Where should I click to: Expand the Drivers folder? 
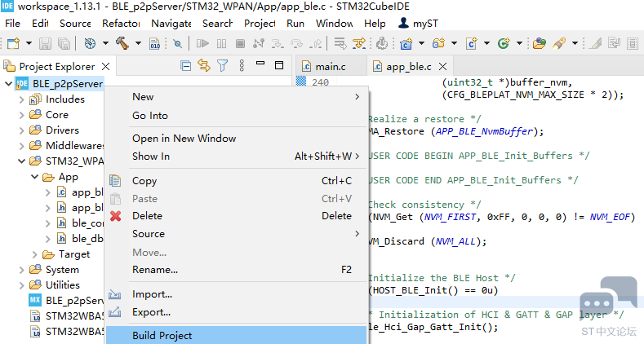[x=22, y=130]
